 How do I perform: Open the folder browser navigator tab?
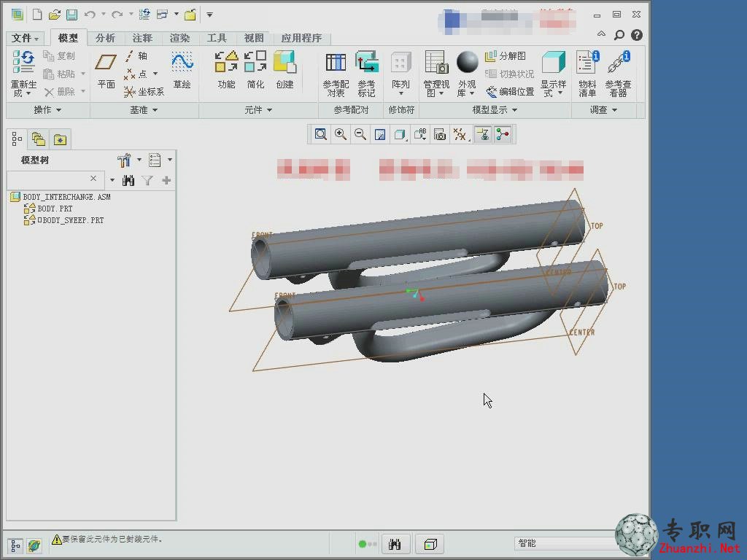[x=39, y=139]
